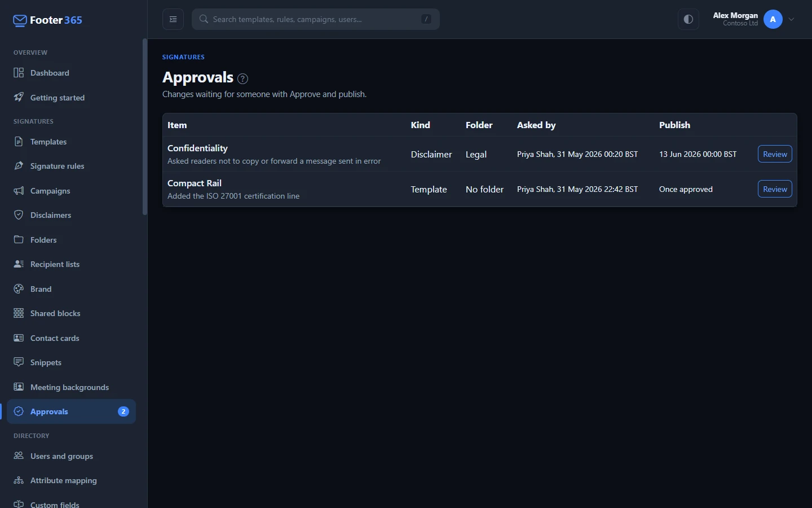812x508 pixels.
Task: Click the 13 Jun 2026 publish date
Action: 698,154
